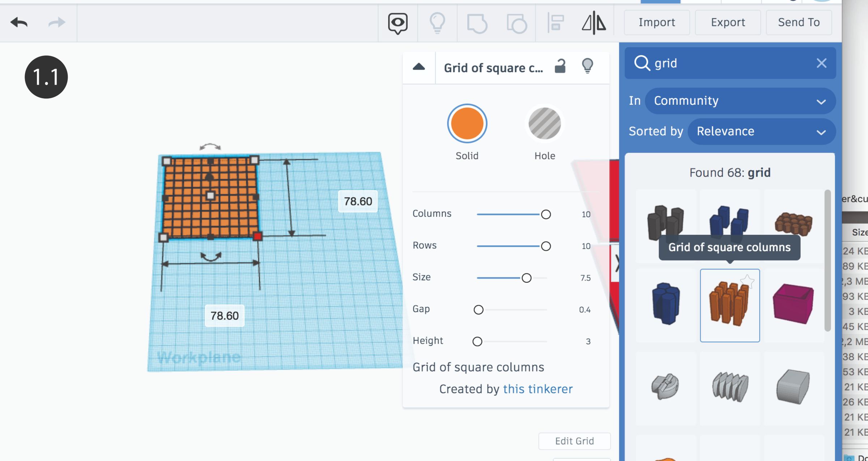This screenshot has height=461, width=868.
Task: Collapse the Grid of square columns panel
Action: (419, 67)
